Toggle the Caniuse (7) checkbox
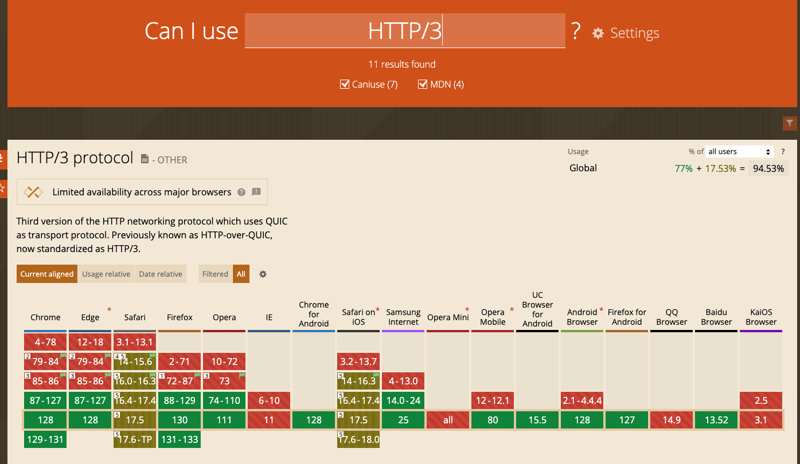Image resolution: width=800 pixels, height=464 pixels. 344,84
